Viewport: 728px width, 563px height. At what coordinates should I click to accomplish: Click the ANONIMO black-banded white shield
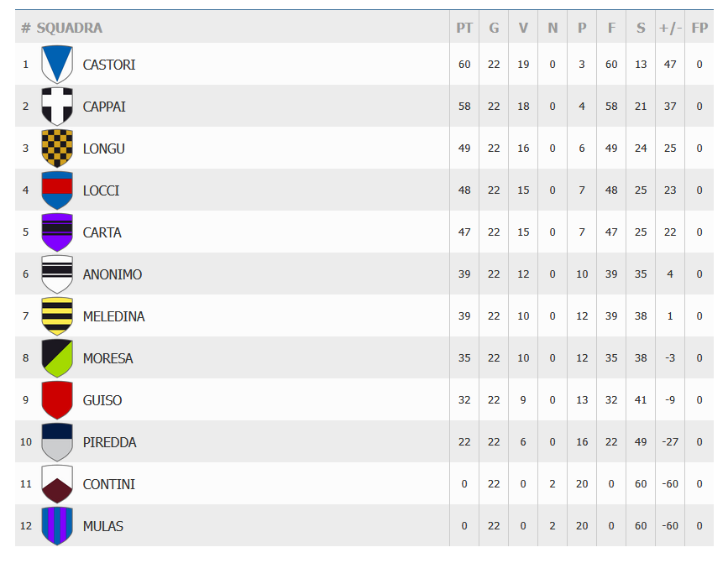point(57,274)
